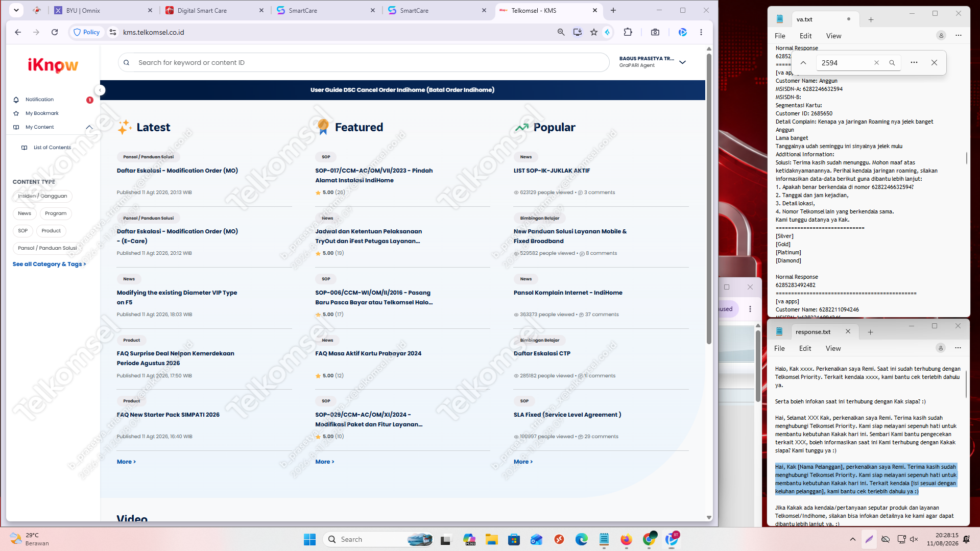Click the install app icon in address bar
The height and width of the screenshot is (551, 980).
tap(577, 32)
